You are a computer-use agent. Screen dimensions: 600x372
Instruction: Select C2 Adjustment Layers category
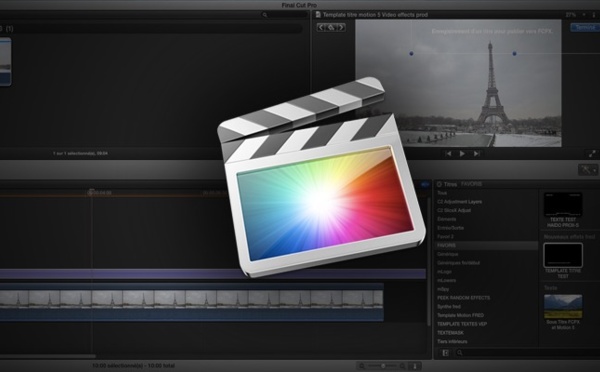pos(460,202)
